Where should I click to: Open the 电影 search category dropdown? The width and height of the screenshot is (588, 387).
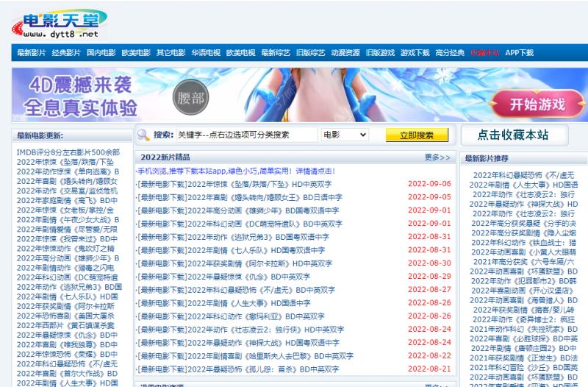(343, 135)
